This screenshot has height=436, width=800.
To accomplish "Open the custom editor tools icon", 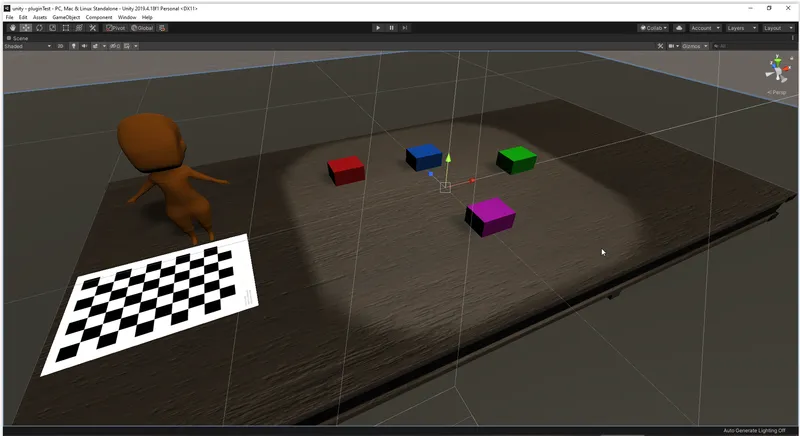I will pyautogui.click(x=92, y=28).
